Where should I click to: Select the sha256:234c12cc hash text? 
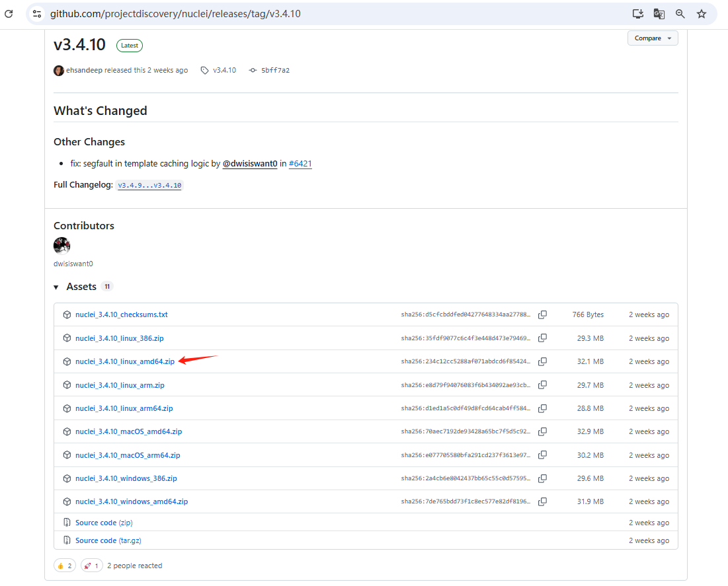465,361
